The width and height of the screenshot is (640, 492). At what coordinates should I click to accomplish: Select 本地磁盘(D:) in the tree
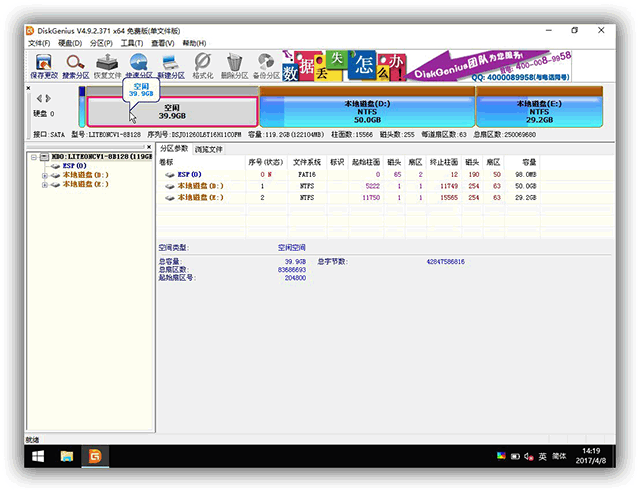pos(85,175)
